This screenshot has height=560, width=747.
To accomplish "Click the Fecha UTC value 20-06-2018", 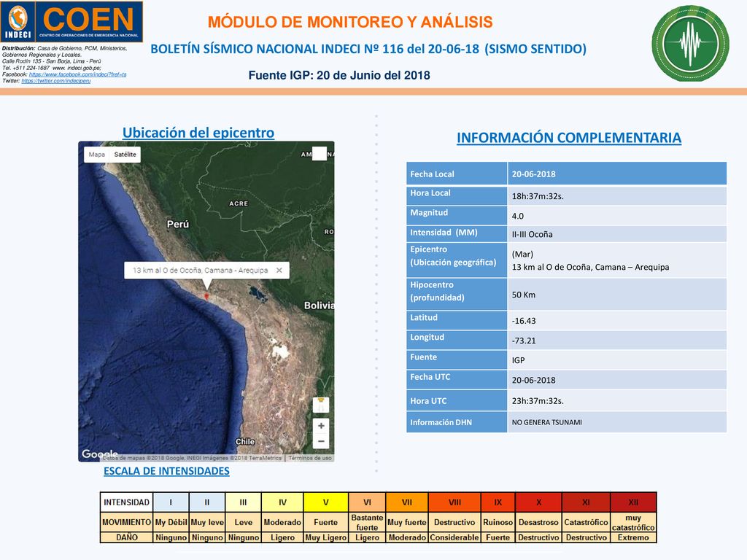I will coord(533,381).
